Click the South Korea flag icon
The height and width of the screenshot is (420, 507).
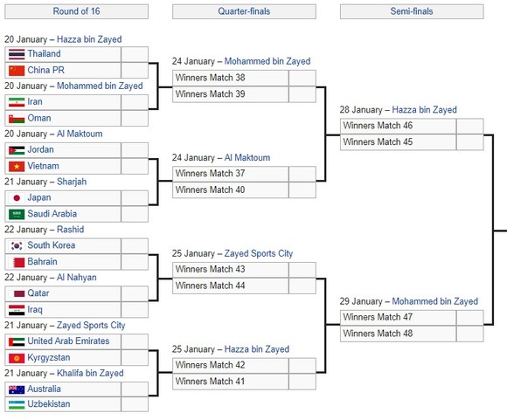coord(17,246)
